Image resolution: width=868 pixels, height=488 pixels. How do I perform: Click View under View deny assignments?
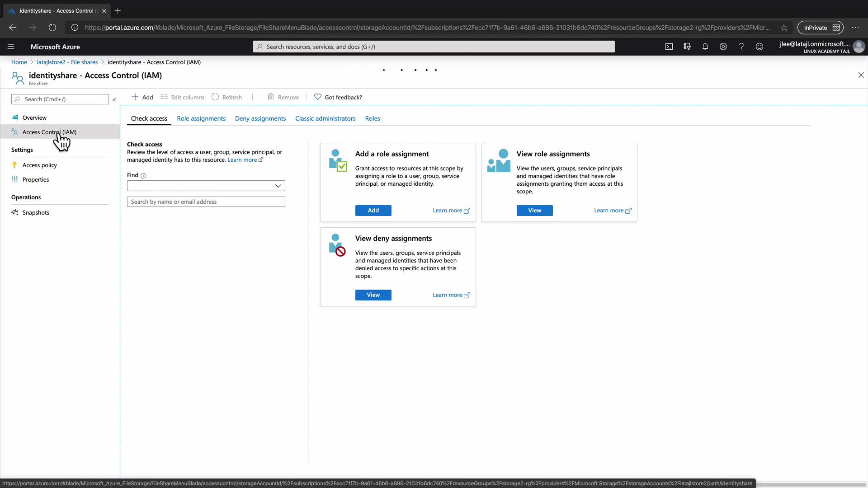pos(373,295)
